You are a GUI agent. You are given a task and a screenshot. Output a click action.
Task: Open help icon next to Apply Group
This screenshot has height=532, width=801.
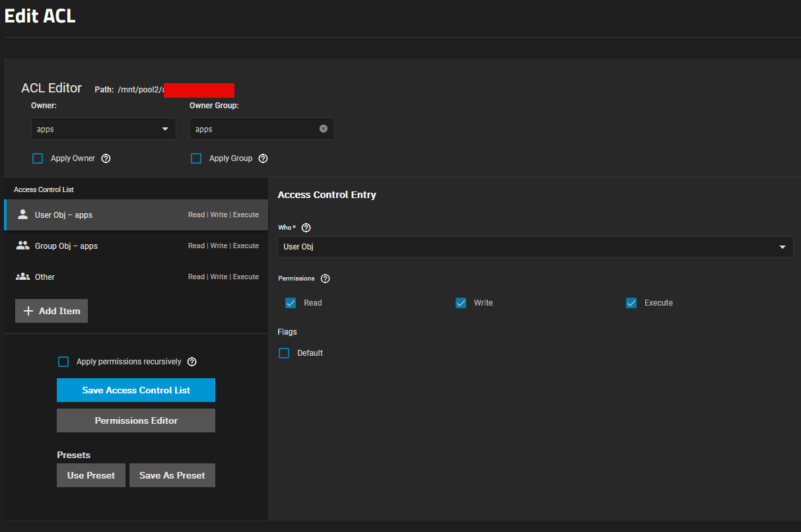click(x=263, y=158)
